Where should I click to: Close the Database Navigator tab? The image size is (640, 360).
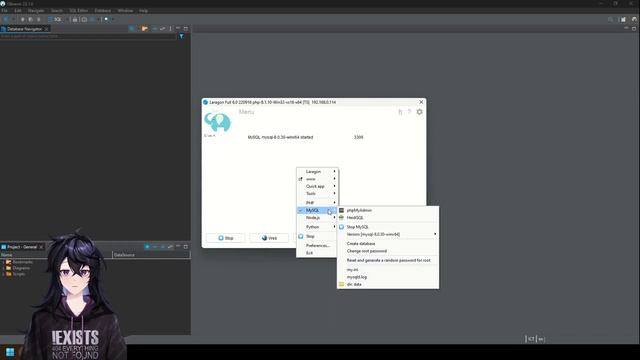point(47,29)
